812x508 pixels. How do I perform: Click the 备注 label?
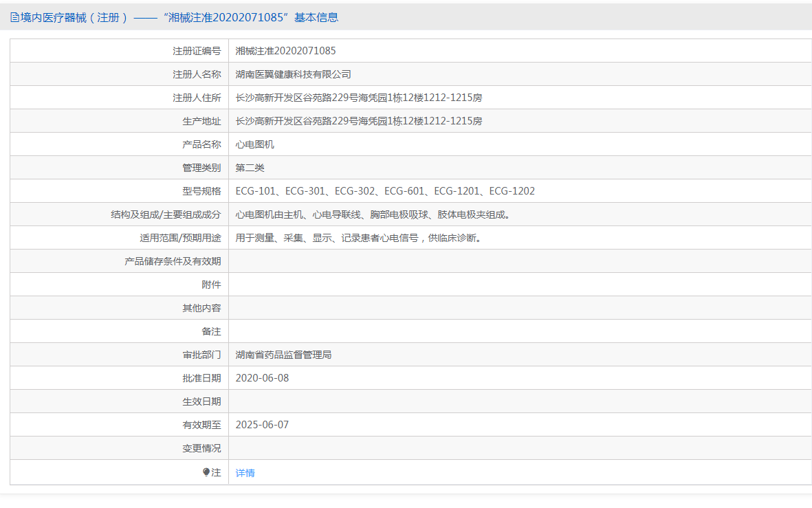pyautogui.click(x=211, y=331)
